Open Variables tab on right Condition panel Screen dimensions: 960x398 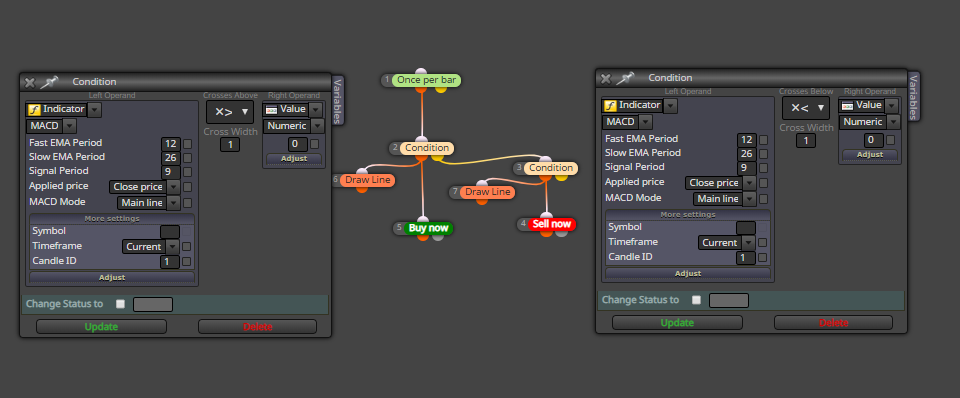[914, 97]
